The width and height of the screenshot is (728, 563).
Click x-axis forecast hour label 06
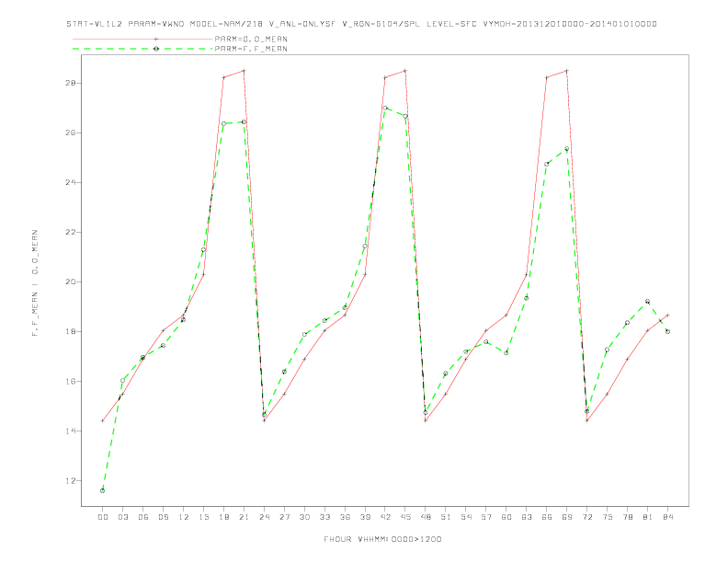[x=143, y=517]
